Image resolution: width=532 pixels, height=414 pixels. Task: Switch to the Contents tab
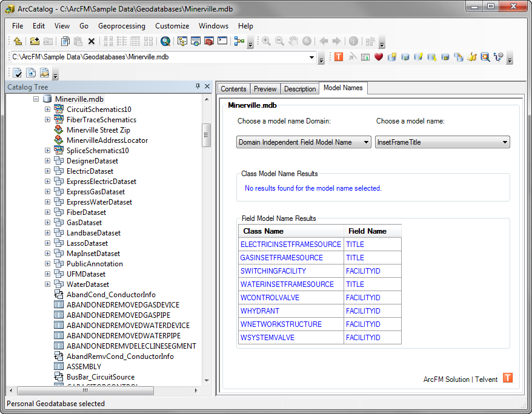coord(233,89)
